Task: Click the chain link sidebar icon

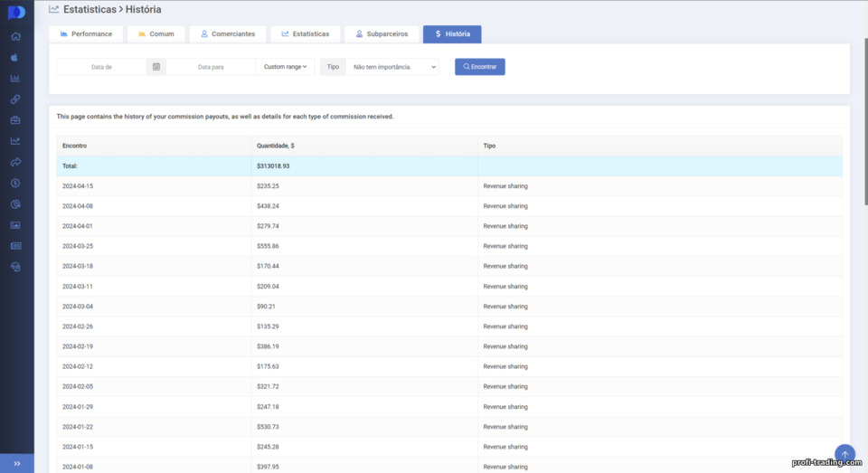Action: (15, 99)
